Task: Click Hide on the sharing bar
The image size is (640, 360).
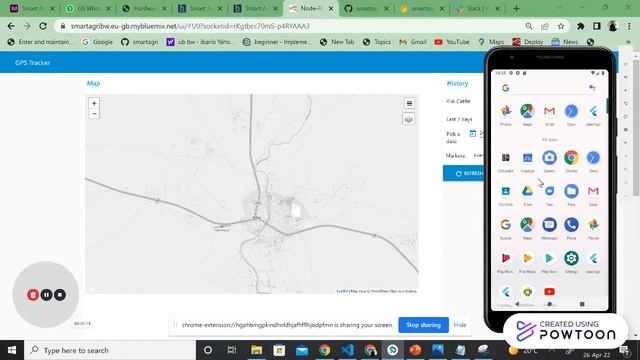Action: [x=460, y=325]
